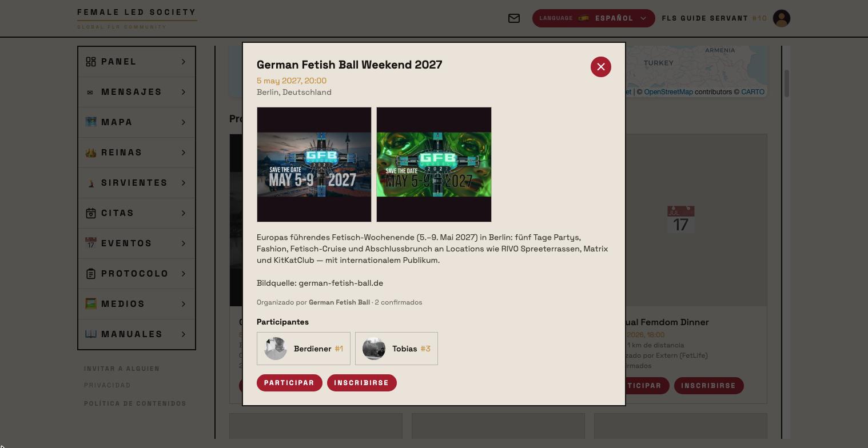
Task: Expand the Panel menu chevron
Action: pos(184,62)
